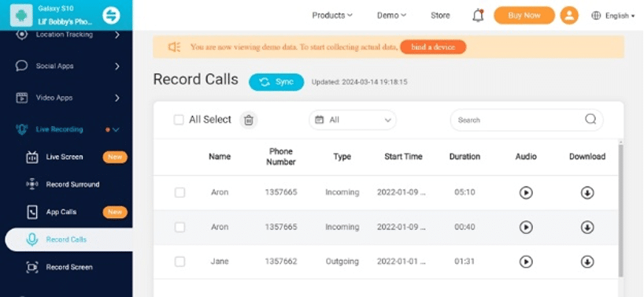Expand Video Apps chevron
The height and width of the screenshot is (297, 644).
point(117,98)
